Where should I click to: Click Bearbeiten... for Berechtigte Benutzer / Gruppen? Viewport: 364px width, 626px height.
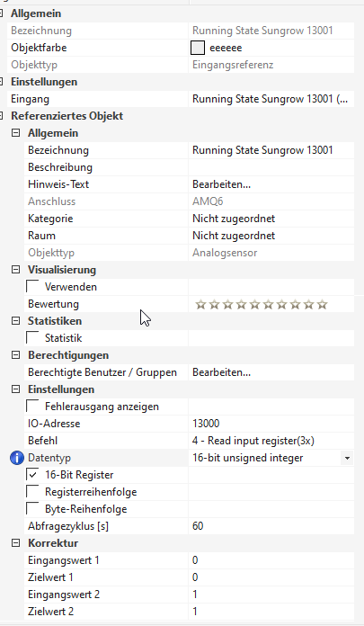pos(221,372)
